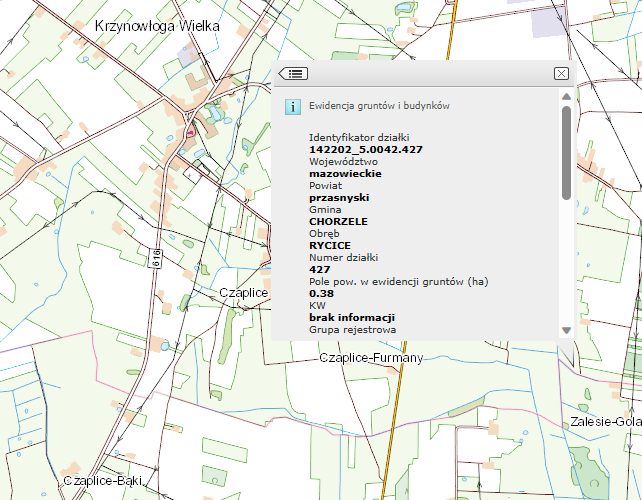The image size is (642, 500).
Task: Click the Czaplice-Bąki village label
Action: point(101,481)
